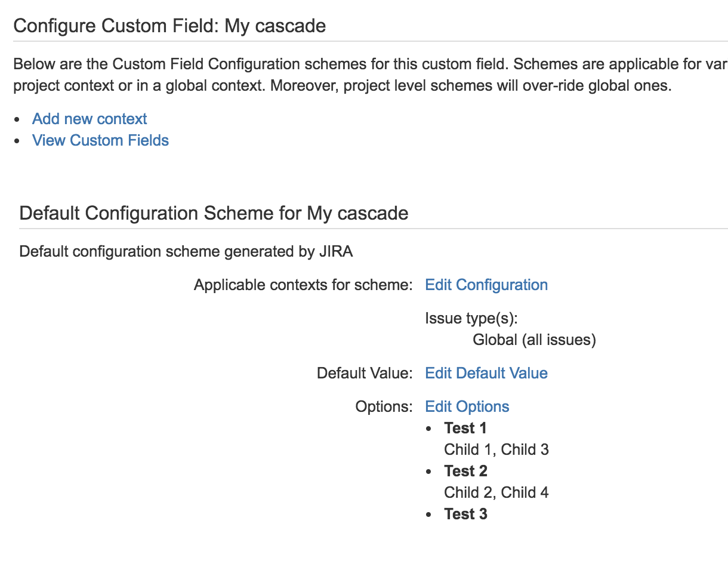The height and width of the screenshot is (573, 728).
Task: Select the Test 1 option entry
Action: point(465,428)
